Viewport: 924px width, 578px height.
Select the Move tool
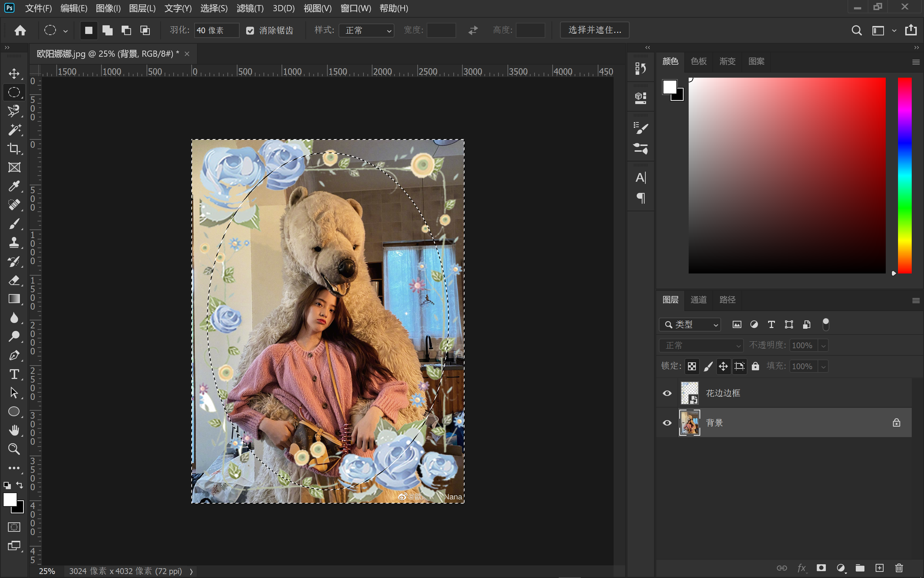click(14, 73)
